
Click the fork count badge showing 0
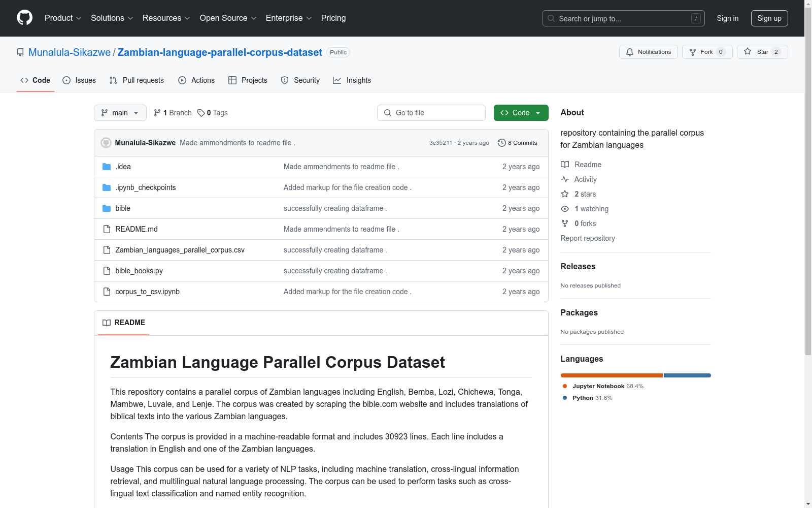(721, 52)
